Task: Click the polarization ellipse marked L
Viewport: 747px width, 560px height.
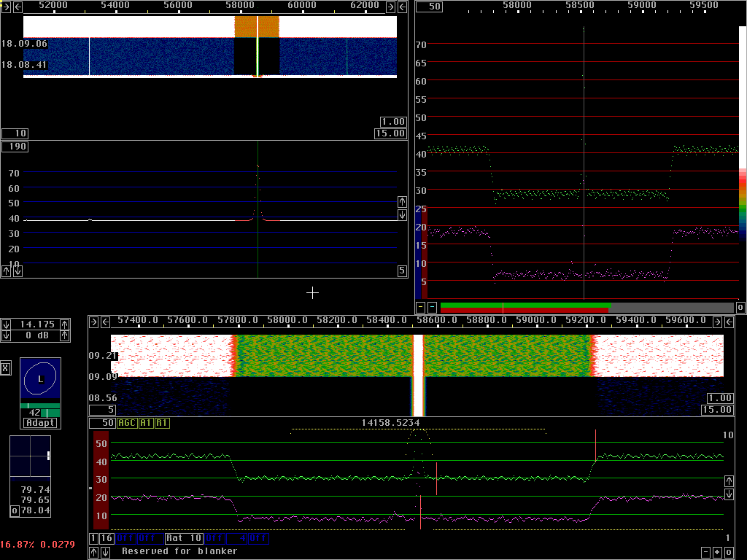Action: [41, 378]
